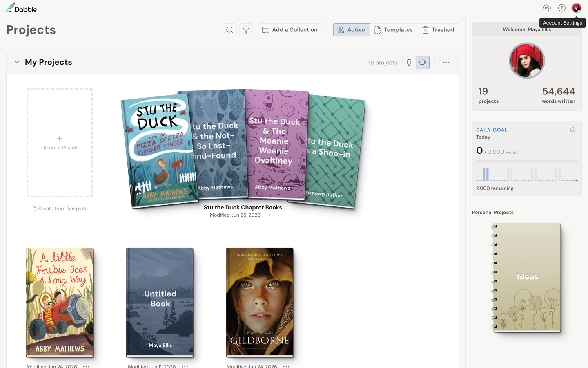The width and height of the screenshot is (588, 368).
Task: Open Account Settings avatar in top bar
Action: click(x=577, y=8)
